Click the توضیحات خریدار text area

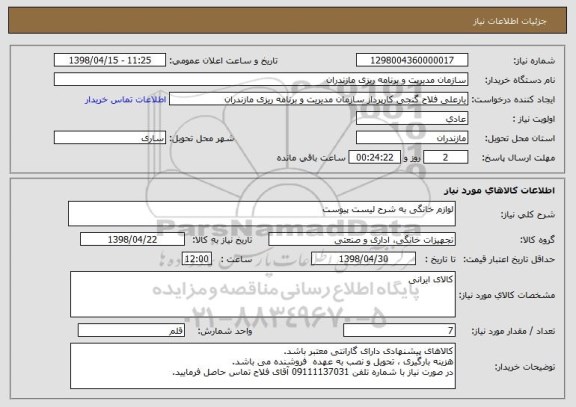(263, 366)
